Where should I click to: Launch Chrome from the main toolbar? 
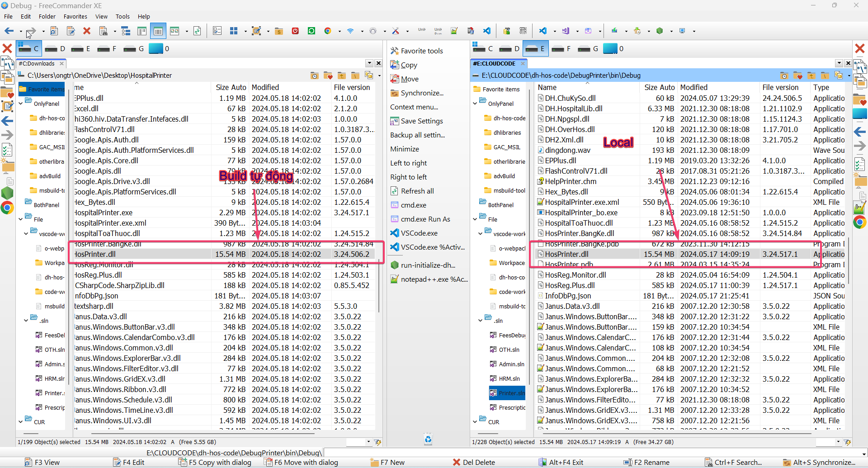coord(328,31)
